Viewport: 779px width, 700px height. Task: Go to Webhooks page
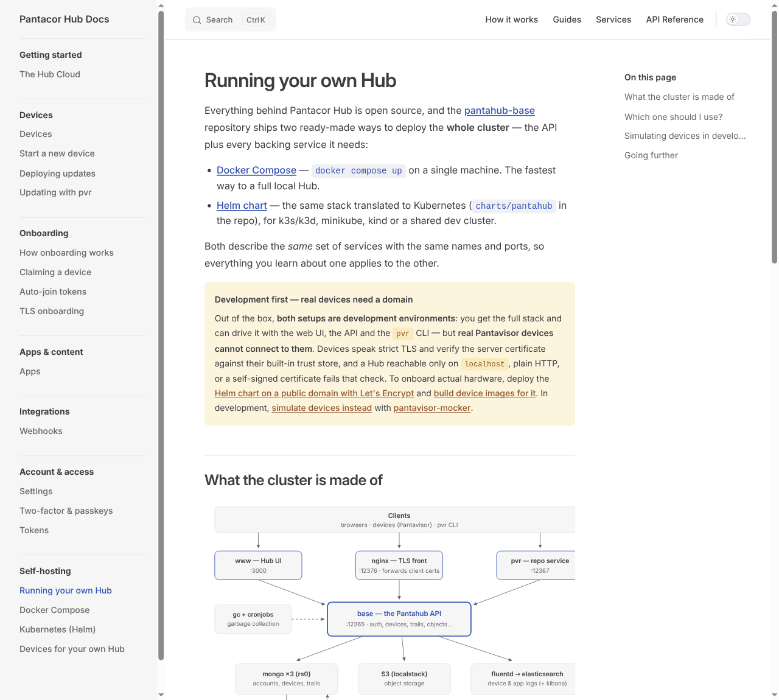[41, 431]
